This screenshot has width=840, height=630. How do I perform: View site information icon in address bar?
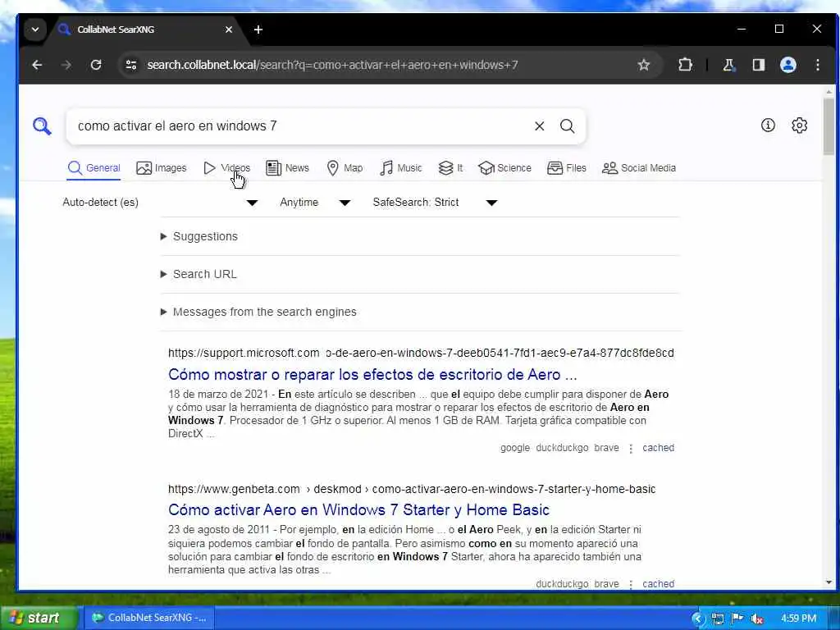[x=130, y=65]
